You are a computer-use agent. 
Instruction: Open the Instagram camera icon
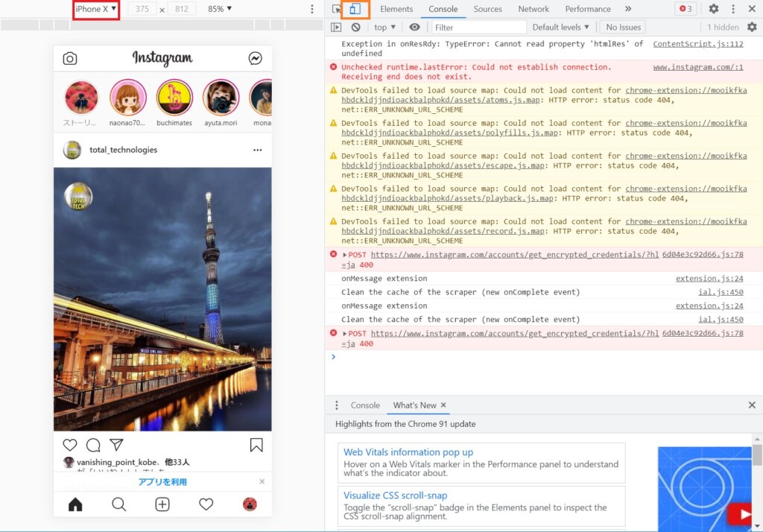[70, 58]
